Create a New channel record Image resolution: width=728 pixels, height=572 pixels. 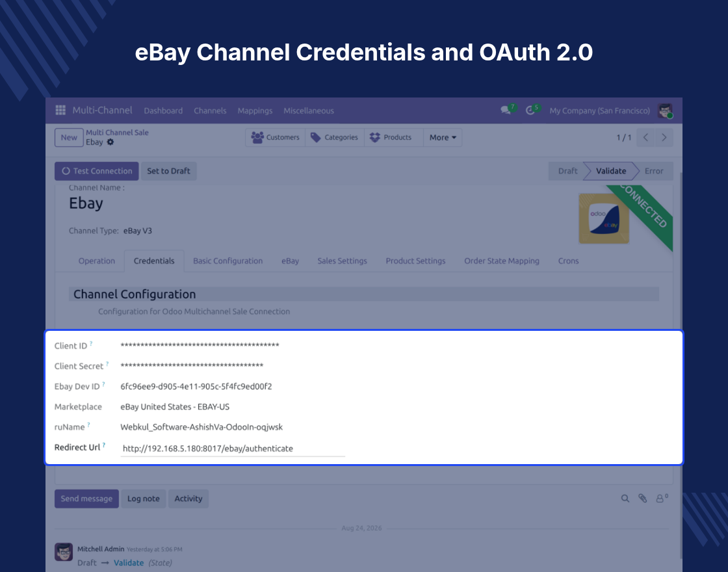click(x=69, y=137)
